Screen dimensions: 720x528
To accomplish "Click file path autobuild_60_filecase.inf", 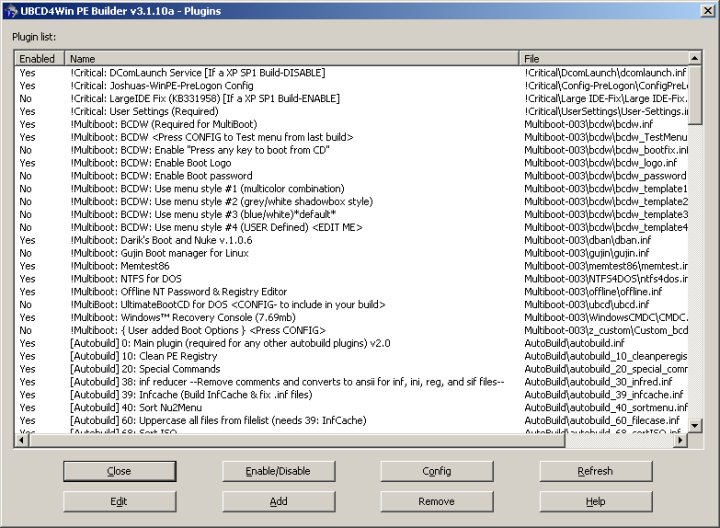I will 602,420.
